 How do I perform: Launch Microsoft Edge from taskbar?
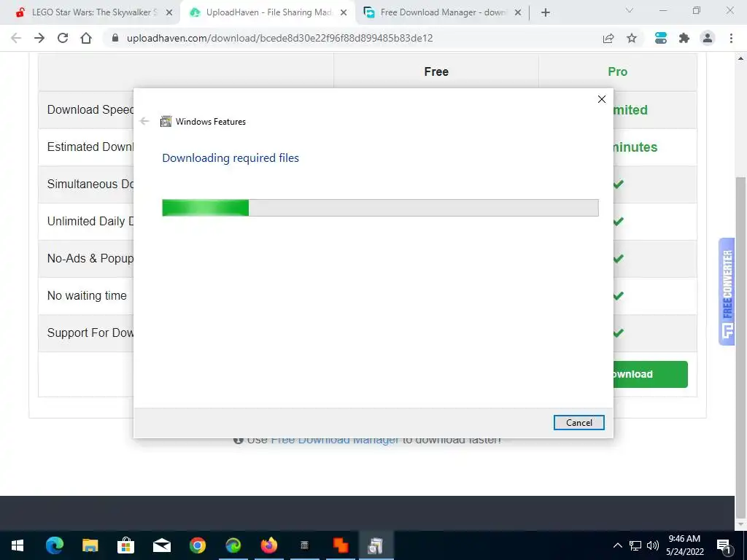pyautogui.click(x=54, y=545)
